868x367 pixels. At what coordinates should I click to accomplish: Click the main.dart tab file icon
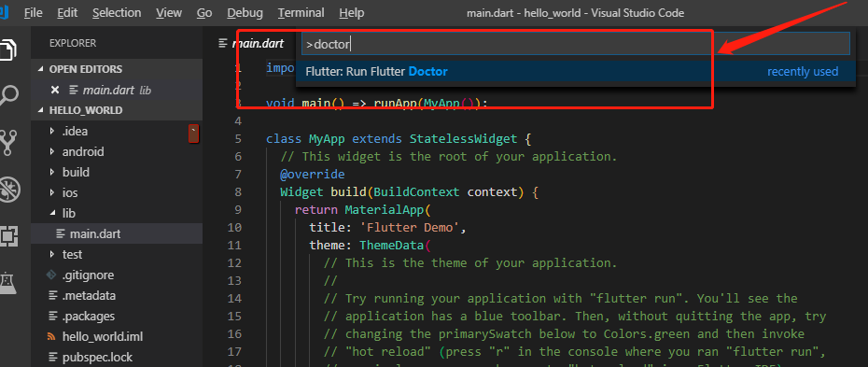(x=223, y=43)
